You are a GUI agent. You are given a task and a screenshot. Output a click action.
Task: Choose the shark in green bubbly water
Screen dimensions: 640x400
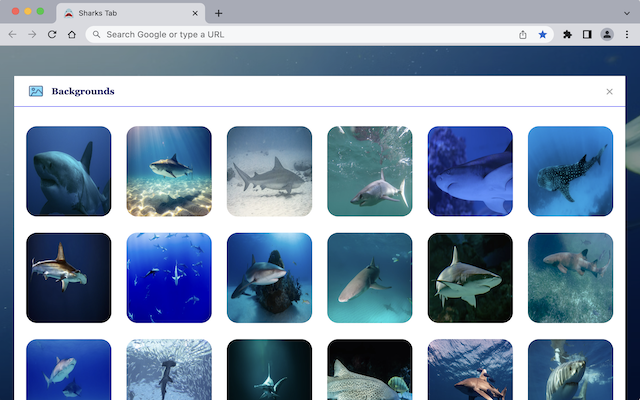(370, 171)
